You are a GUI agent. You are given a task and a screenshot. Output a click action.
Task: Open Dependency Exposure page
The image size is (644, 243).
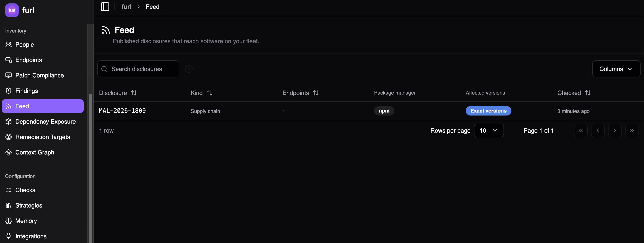42,121
